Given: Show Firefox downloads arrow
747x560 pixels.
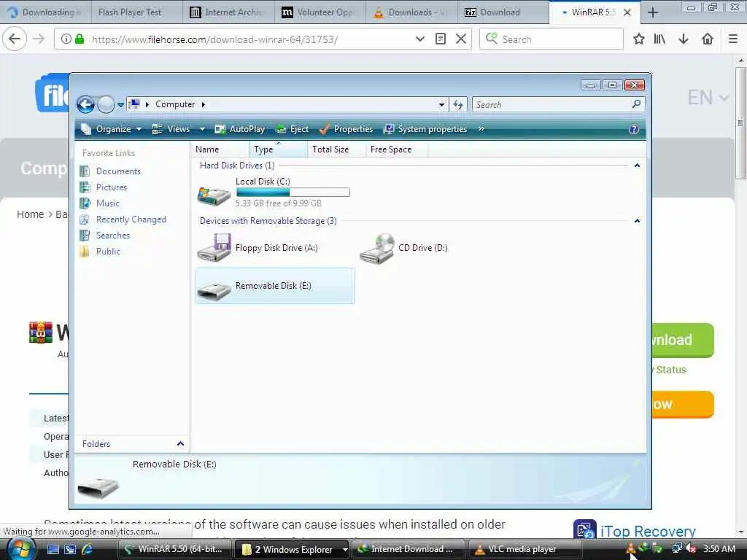Looking at the screenshot, I should click(683, 39).
